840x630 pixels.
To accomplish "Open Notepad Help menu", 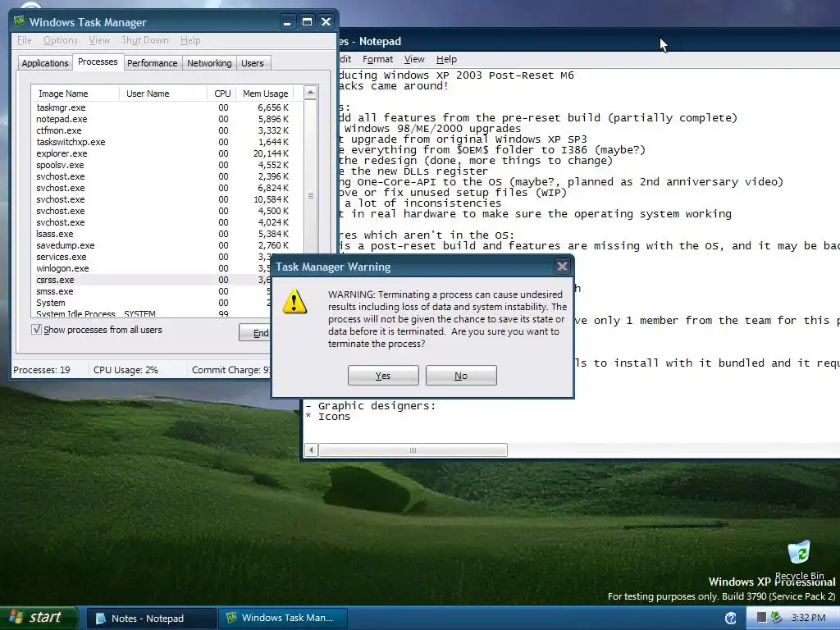I will [x=446, y=59].
